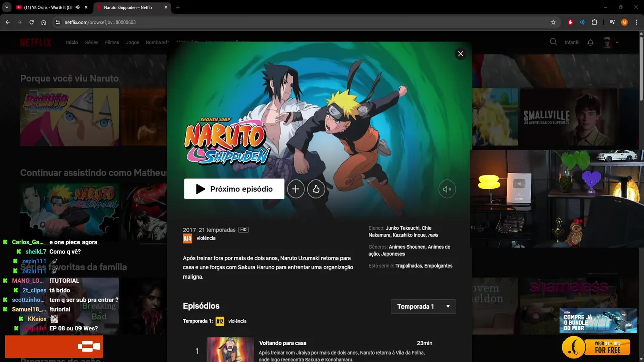Switch to the Naruto Shippuden Netflix tab

point(131,8)
